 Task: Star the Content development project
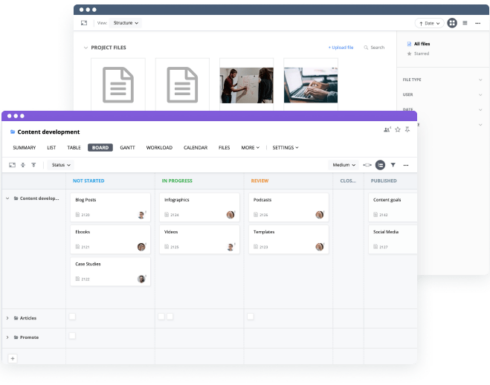398,130
